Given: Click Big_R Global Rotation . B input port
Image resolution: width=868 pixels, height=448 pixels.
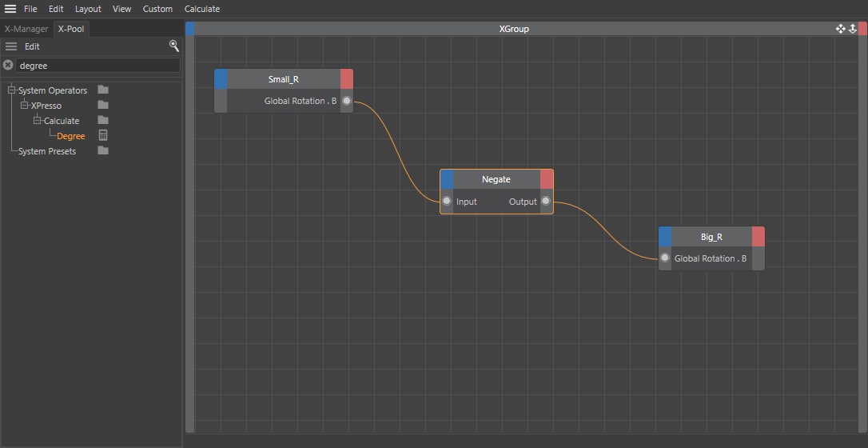Looking at the screenshot, I should (665, 258).
